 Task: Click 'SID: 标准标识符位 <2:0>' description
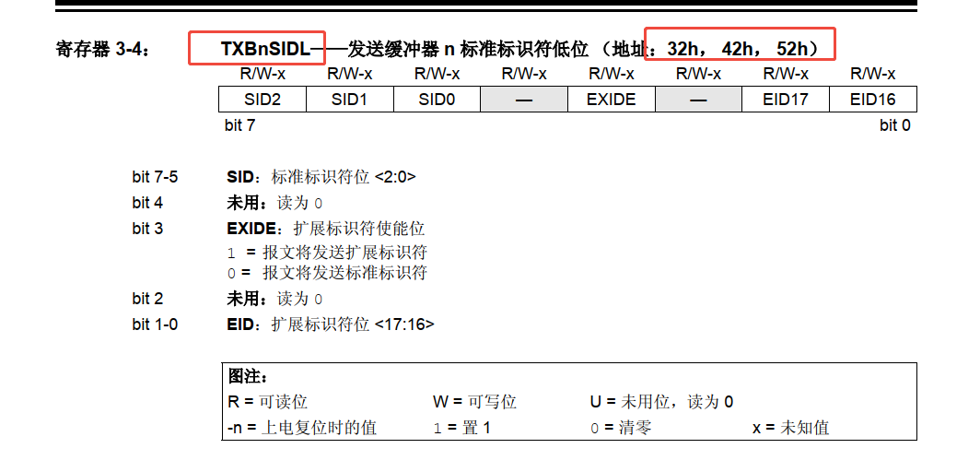click(x=321, y=177)
